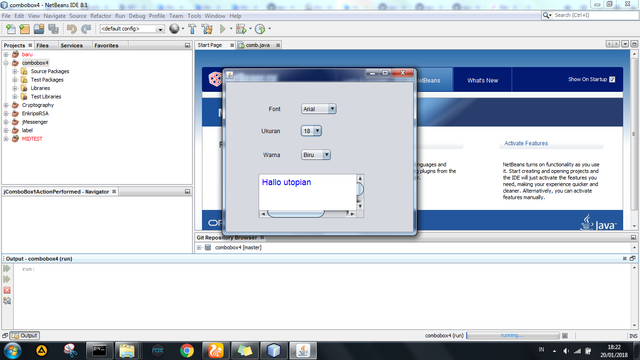This screenshot has width=640, height=360.
Task: Click the Clean and Build icon
Action: (x=207, y=29)
